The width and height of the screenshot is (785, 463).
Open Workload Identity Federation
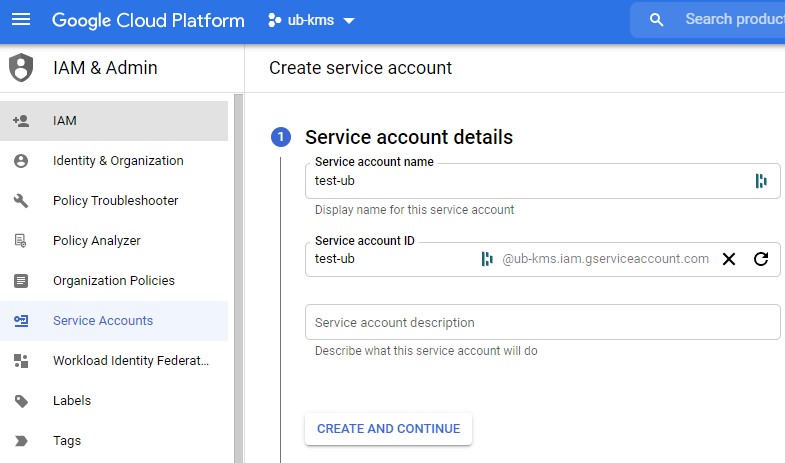(x=114, y=361)
